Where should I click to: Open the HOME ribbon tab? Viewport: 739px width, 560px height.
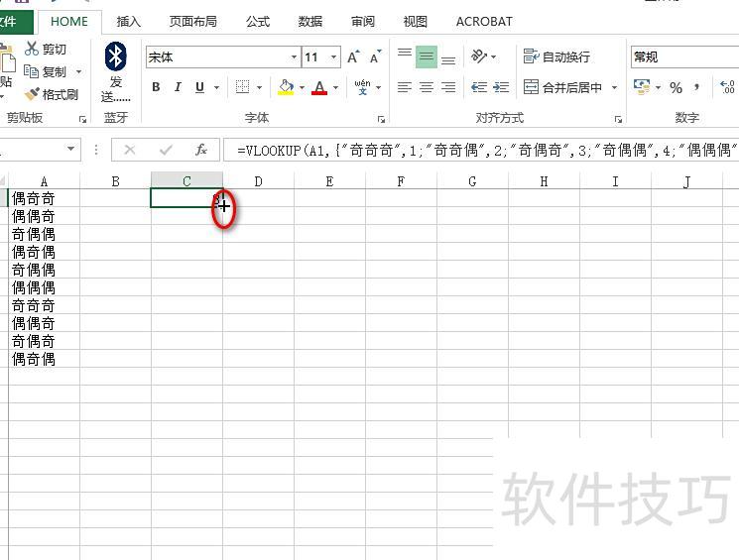(69, 22)
